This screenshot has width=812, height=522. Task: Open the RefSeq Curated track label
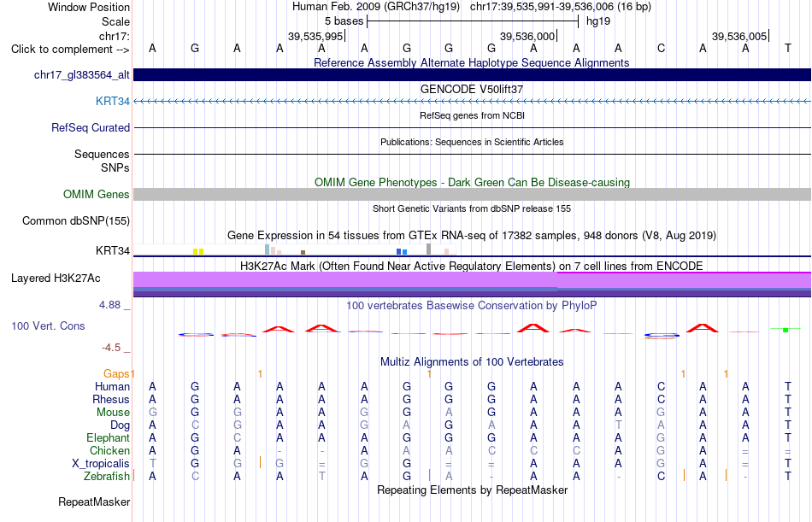(90, 127)
